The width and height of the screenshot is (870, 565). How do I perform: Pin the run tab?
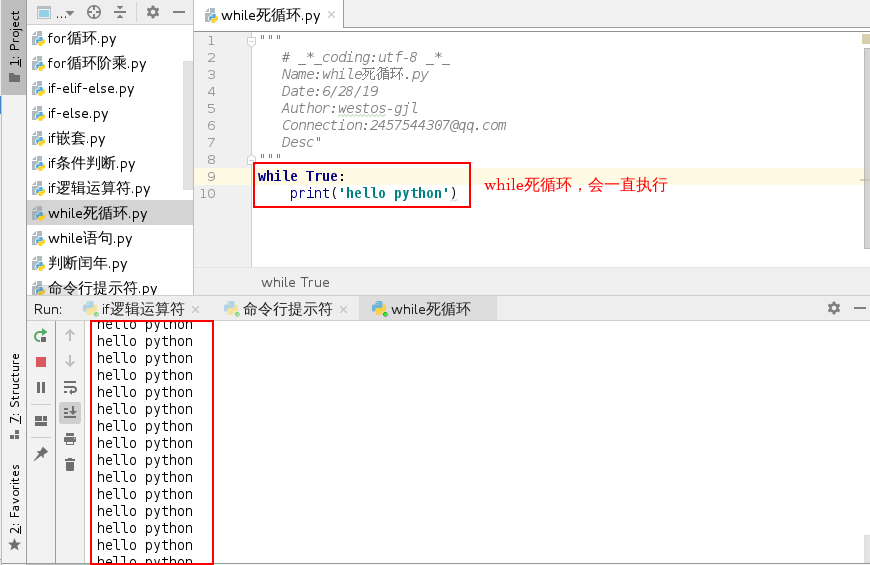click(x=41, y=453)
